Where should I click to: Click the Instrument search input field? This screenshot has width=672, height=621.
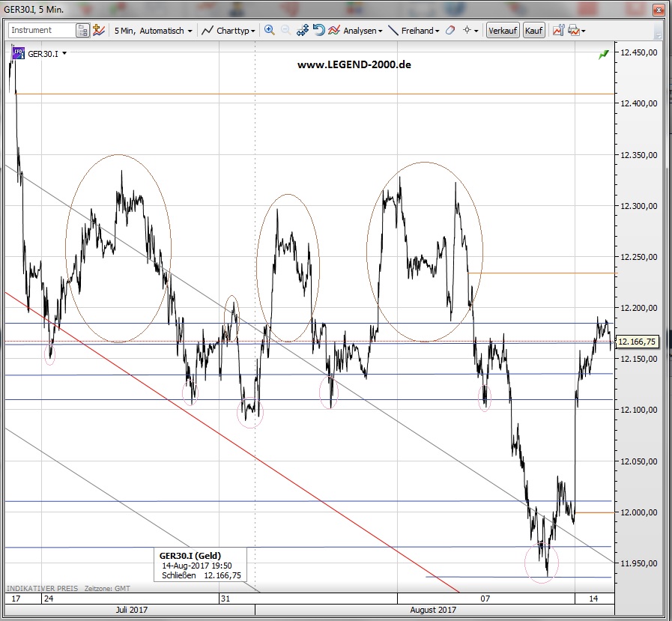[41, 31]
